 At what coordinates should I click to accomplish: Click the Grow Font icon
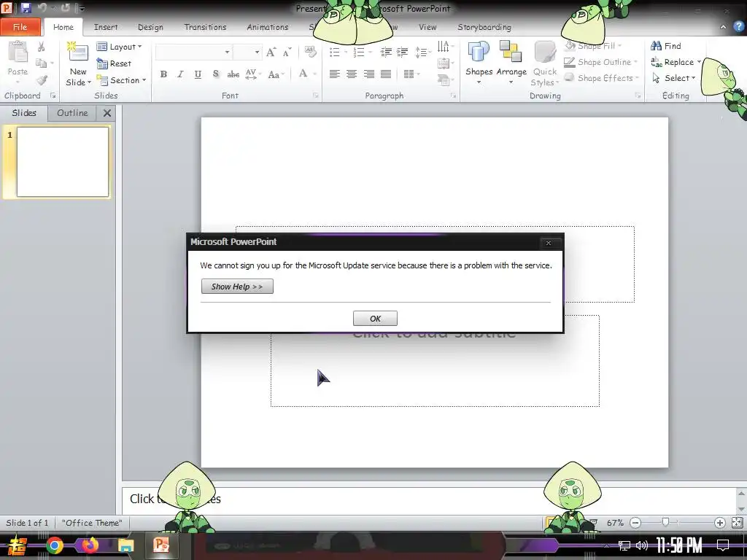pos(271,52)
